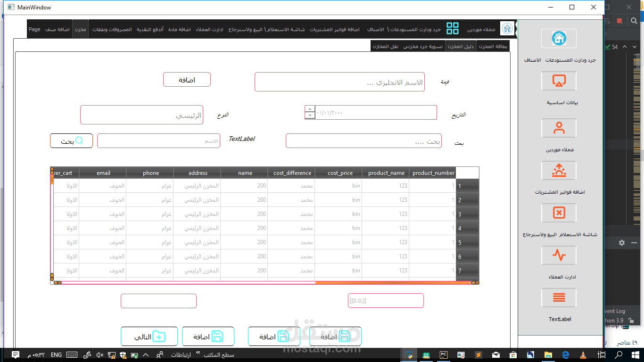Click the field showing [(0,0,)]

pyautogui.click(x=386, y=301)
